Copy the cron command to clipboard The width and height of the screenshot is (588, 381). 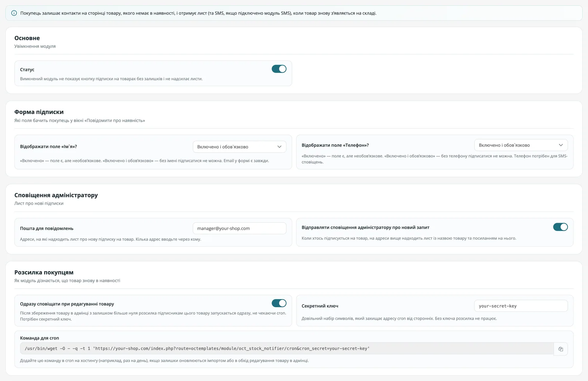(560, 349)
